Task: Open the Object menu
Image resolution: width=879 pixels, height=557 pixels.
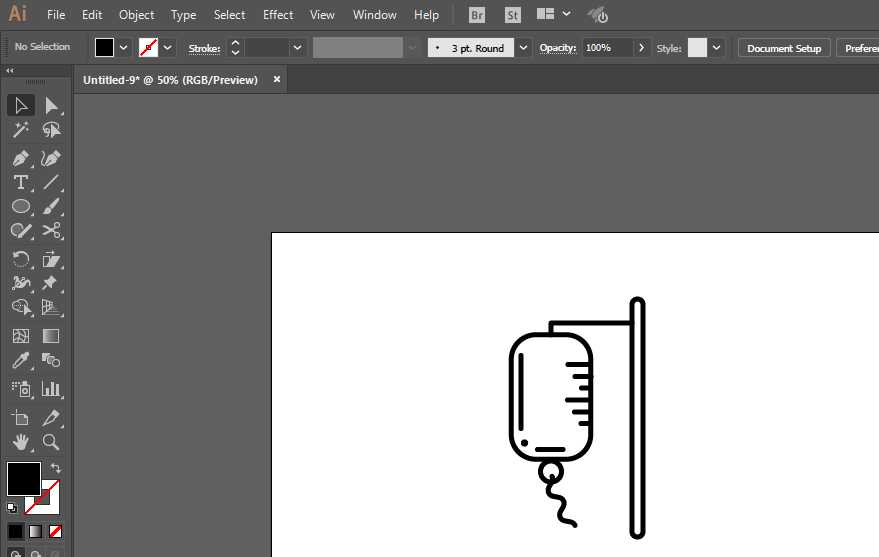Action: (x=136, y=15)
